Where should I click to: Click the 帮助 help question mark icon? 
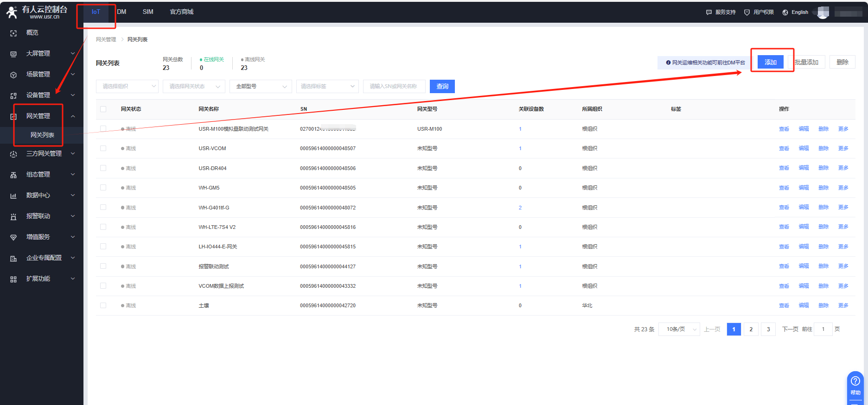click(x=855, y=381)
